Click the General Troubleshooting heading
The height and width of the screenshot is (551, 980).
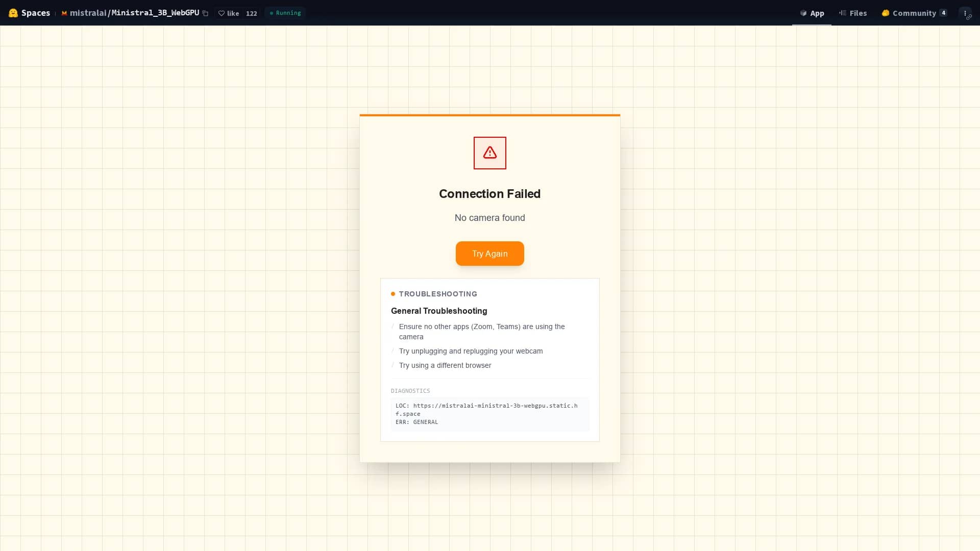(439, 311)
